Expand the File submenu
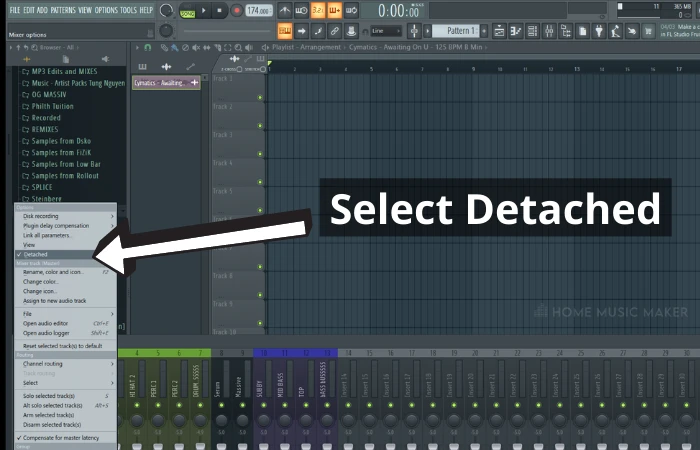The height and width of the screenshot is (450, 700). pos(66,314)
